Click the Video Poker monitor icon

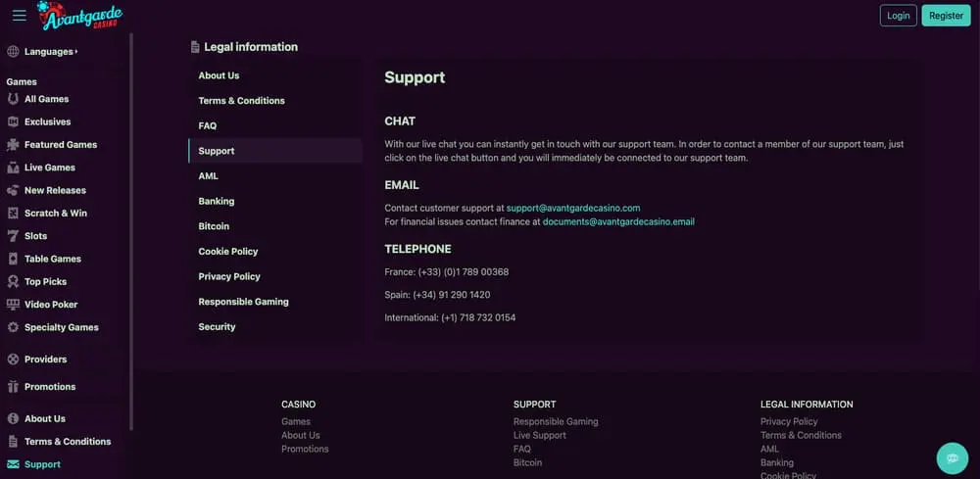pyautogui.click(x=13, y=304)
